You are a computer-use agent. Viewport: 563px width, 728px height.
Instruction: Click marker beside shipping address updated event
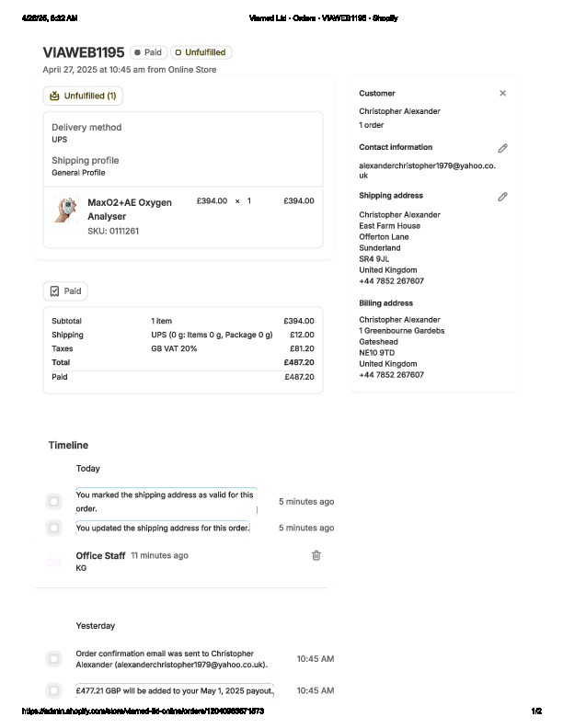[x=54, y=528]
